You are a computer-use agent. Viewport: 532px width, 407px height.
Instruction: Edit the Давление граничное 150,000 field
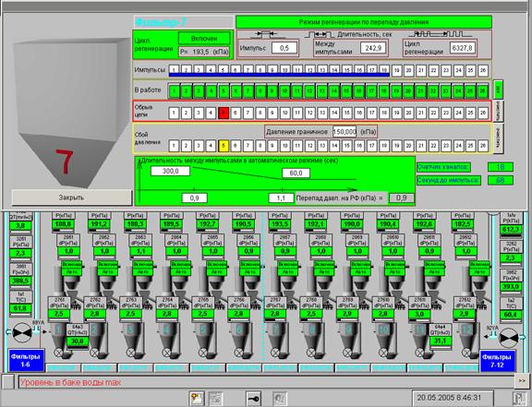345,132
